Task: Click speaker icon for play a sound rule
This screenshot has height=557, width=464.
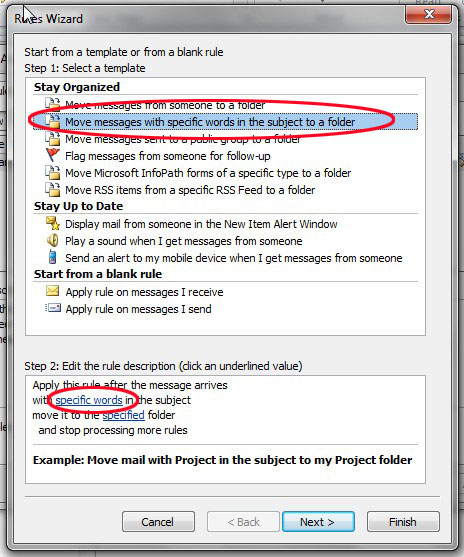Action: point(53,240)
